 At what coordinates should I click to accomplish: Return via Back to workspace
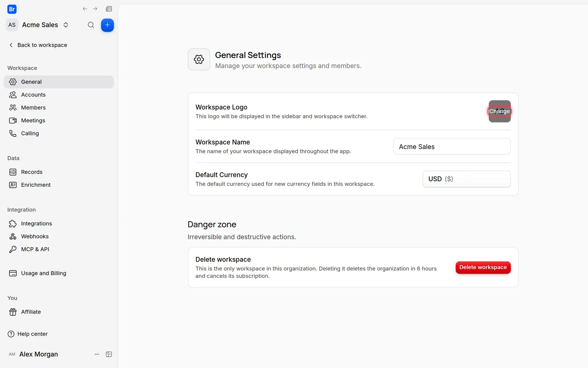(x=38, y=45)
